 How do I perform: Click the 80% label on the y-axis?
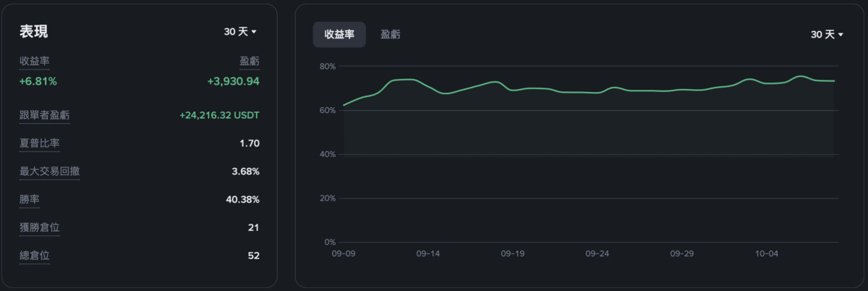[327, 67]
